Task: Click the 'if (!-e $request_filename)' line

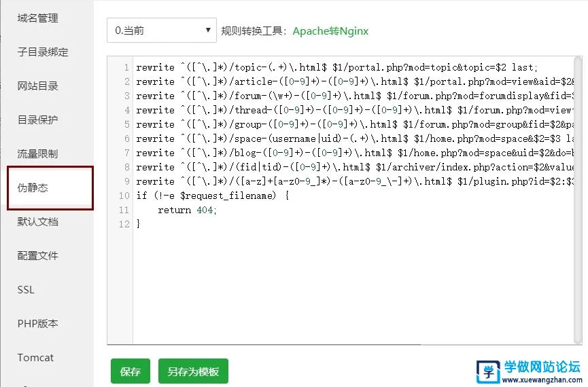Action: pos(212,196)
